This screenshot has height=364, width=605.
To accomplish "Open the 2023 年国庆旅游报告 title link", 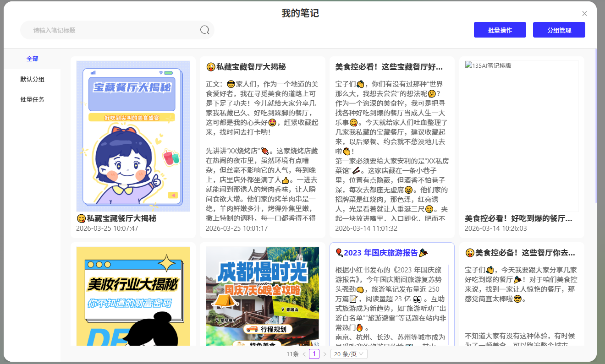I will tap(381, 253).
